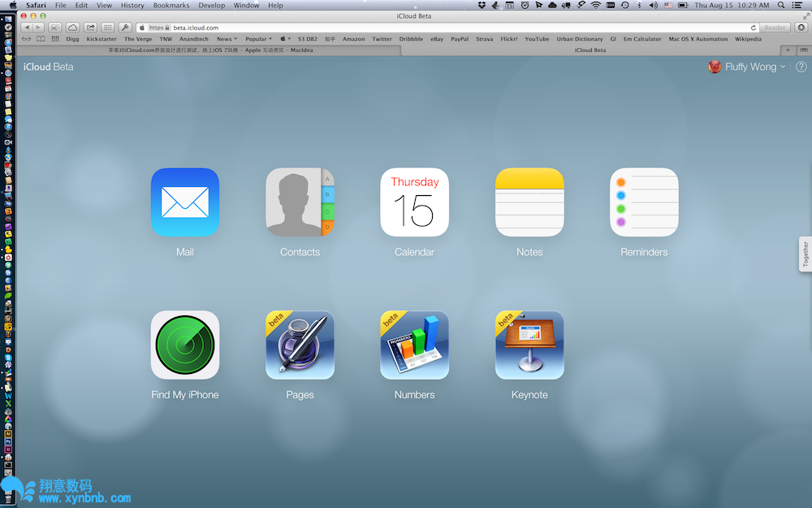Open the Amazon bookmark

(354, 39)
